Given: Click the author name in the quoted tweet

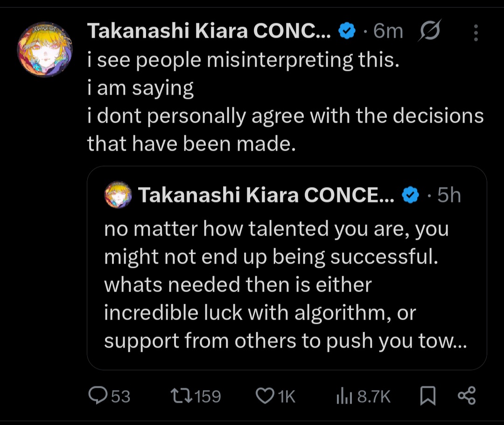Looking at the screenshot, I should [266, 195].
